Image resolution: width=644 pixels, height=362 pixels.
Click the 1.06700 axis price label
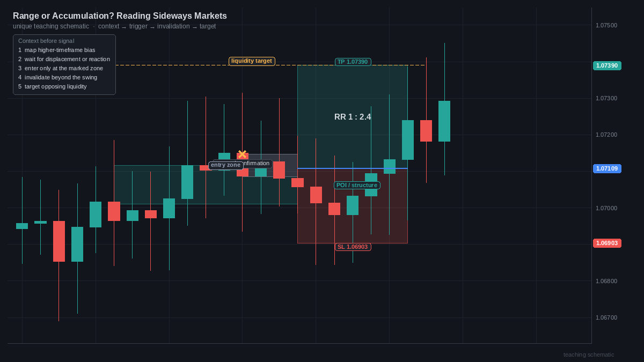(606, 317)
